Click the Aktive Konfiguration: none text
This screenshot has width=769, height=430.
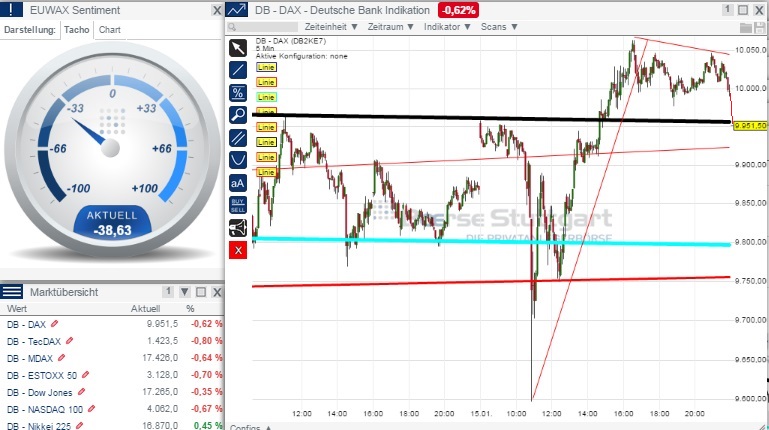coord(301,56)
